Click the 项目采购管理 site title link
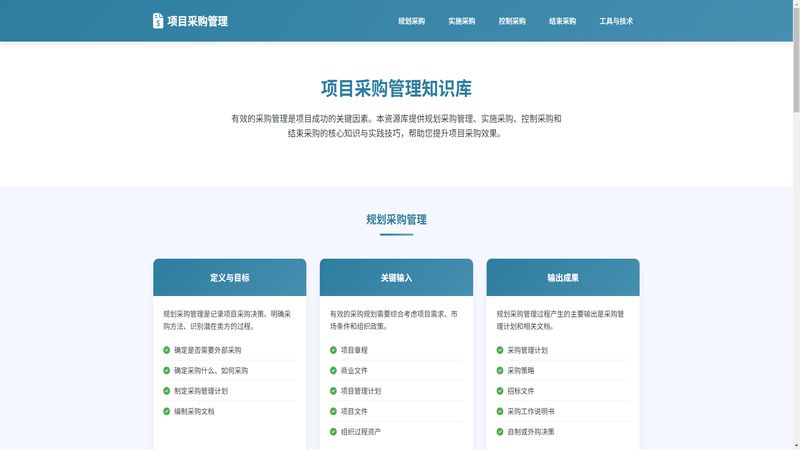800x450 pixels. pyautogui.click(x=197, y=21)
